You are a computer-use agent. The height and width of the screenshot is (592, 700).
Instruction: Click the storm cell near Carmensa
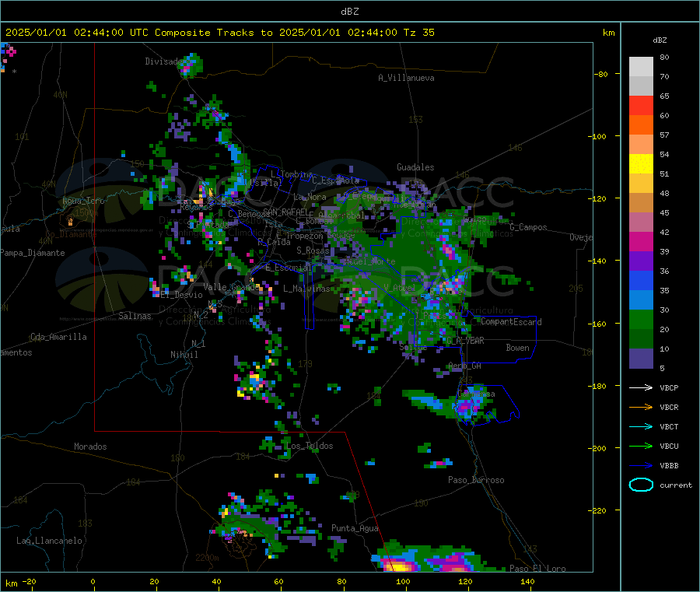[x=471, y=404]
